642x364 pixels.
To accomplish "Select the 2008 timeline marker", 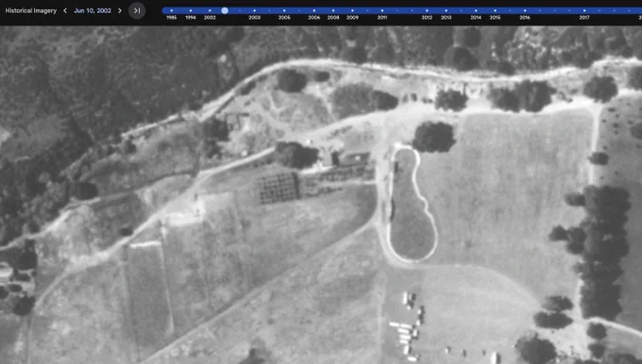I will pos(333,10).
